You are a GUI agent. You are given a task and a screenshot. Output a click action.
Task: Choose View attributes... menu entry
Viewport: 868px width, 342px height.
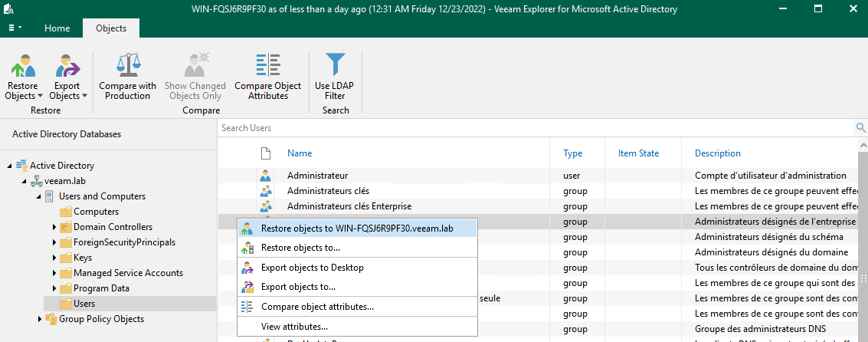tap(357, 327)
